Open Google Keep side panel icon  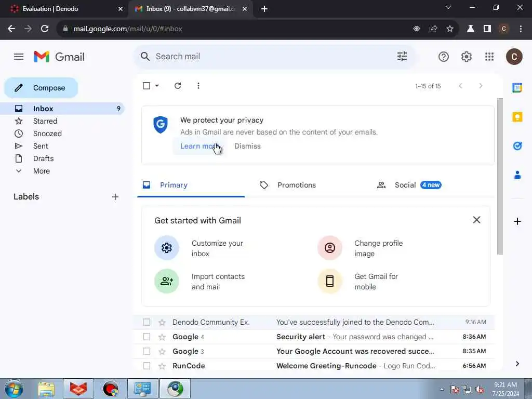click(x=517, y=117)
